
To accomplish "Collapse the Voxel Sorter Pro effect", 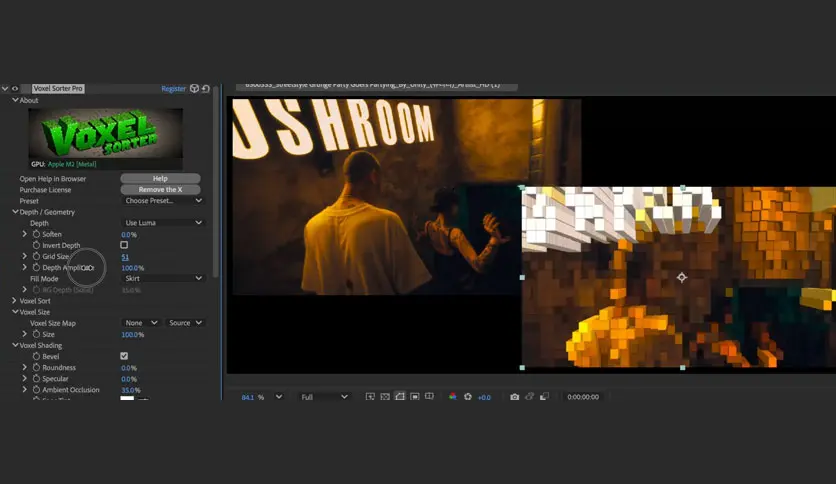I will click(x=5, y=88).
